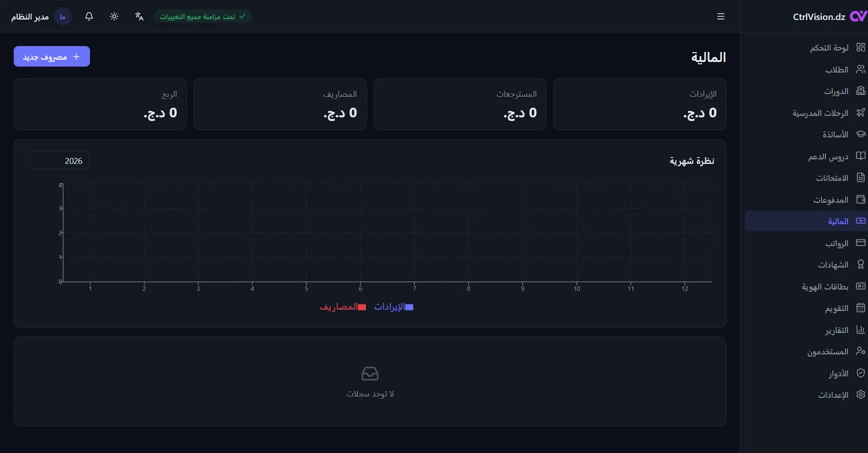The image size is (868, 453).
Task: Click the sync status badge تمت مزامنة جميع التغييرات
Action: [203, 16]
